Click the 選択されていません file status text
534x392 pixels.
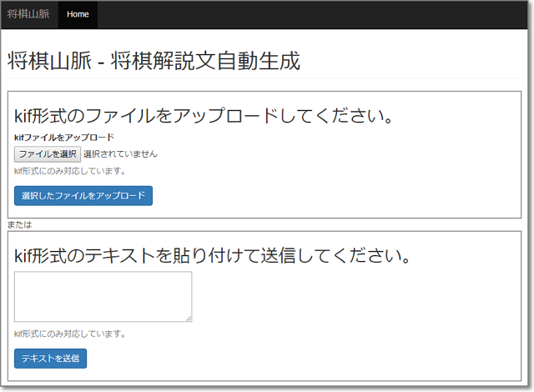120,154
